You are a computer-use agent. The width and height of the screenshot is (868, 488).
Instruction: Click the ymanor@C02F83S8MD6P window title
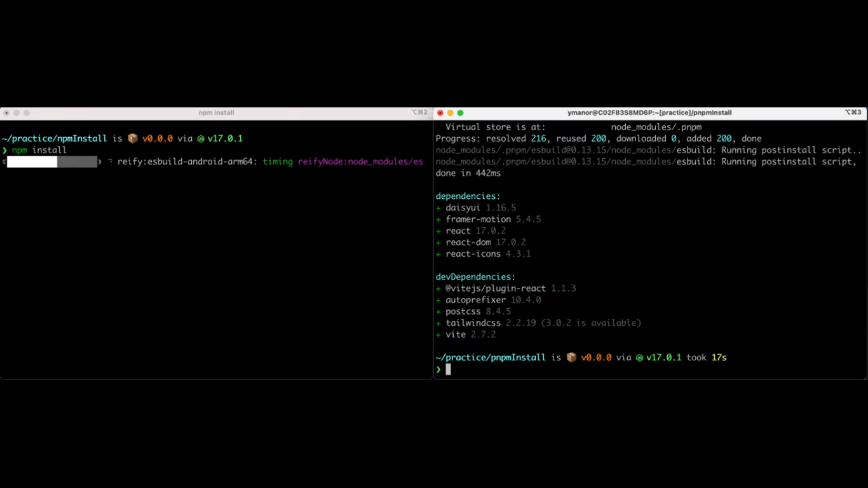click(649, 113)
